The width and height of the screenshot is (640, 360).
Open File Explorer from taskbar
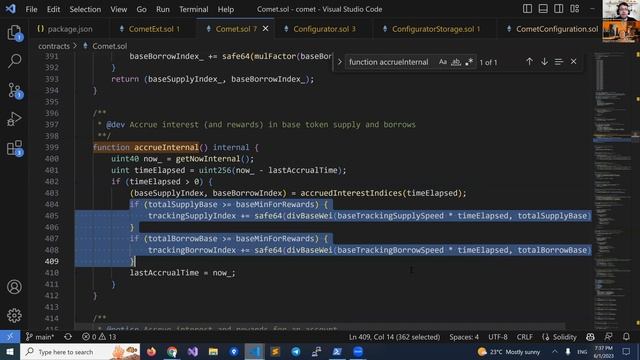[213, 351]
